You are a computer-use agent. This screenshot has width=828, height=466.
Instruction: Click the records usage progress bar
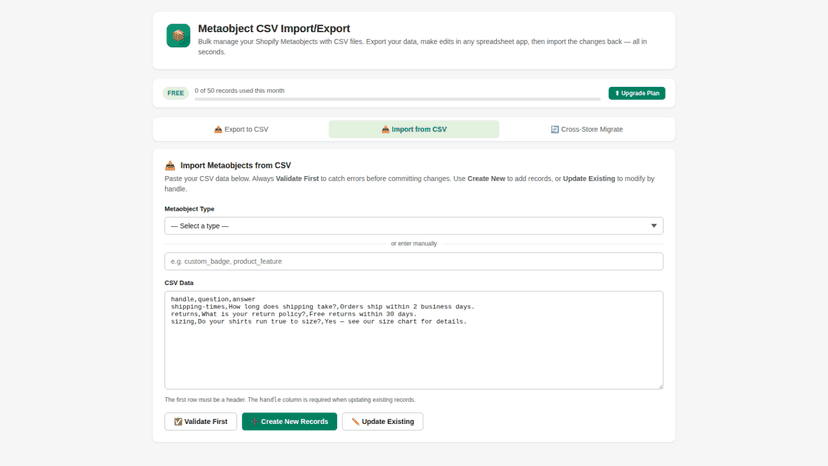(397, 99)
